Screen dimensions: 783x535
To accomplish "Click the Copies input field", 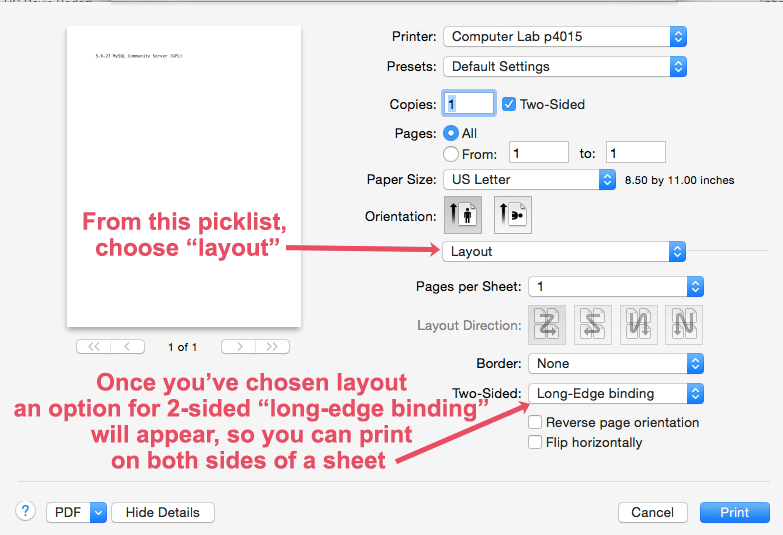I will pyautogui.click(x=470, y=104).
